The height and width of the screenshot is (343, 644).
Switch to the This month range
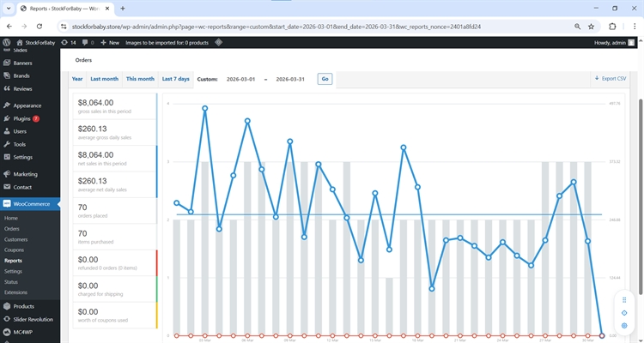[140, 79]
